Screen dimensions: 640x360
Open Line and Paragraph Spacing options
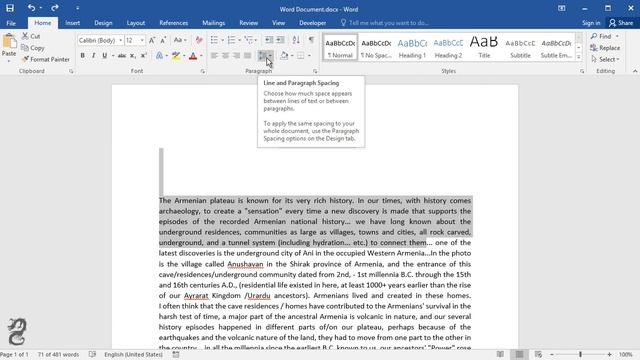265,56
